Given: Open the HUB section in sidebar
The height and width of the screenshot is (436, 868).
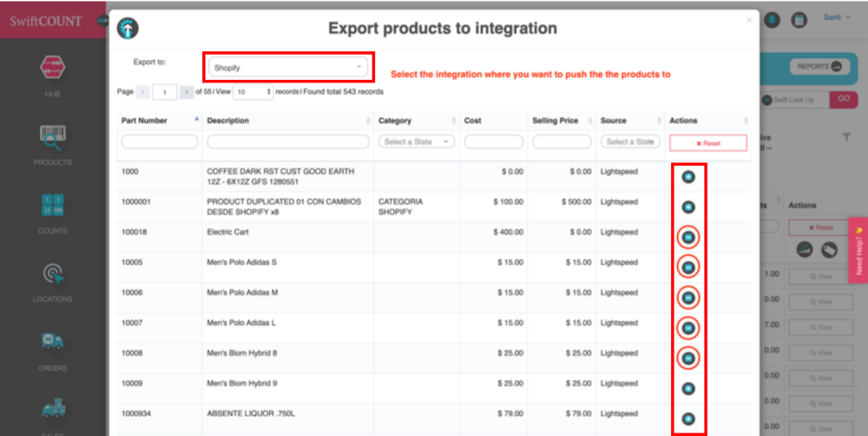Looking at the screenshot, I should pos(53,76).
